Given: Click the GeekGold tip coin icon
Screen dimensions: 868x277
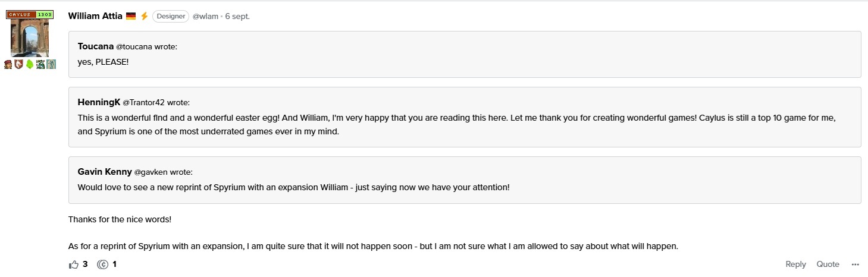Looking at the screenshot, I should pyautogui.click(x=103, y=265).
